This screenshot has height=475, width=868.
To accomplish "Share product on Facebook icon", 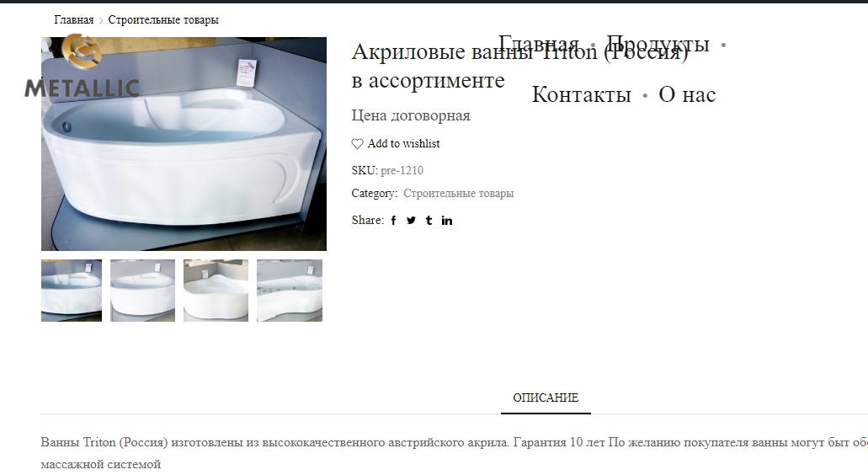I will click(394, 221).
